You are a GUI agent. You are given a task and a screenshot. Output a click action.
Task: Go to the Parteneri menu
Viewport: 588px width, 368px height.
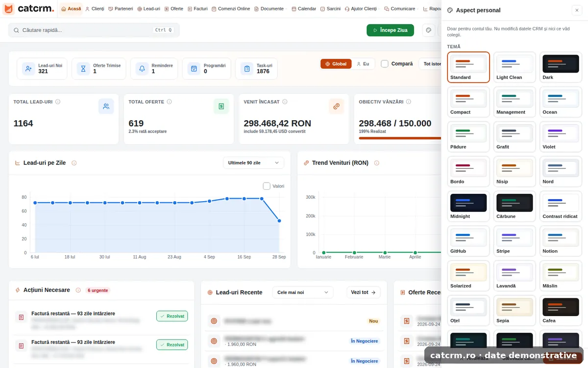click(121, 9)
